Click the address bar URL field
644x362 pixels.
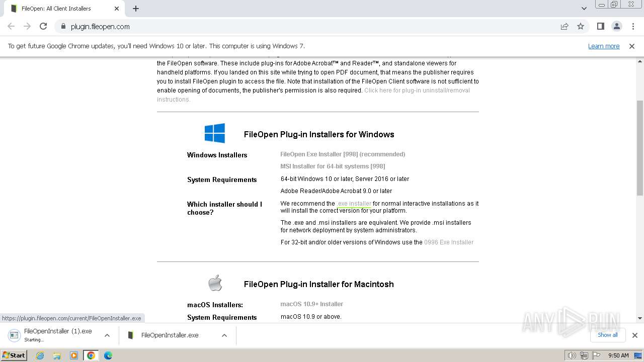click(307, 27)
